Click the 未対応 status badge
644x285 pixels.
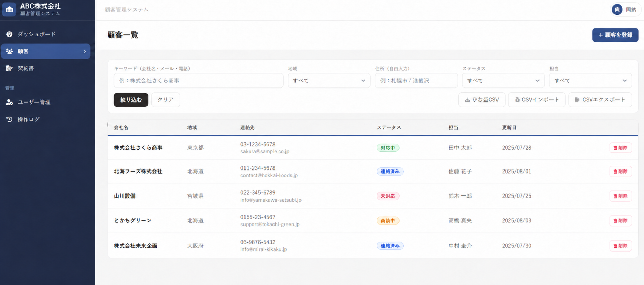[x=388, y=196]
